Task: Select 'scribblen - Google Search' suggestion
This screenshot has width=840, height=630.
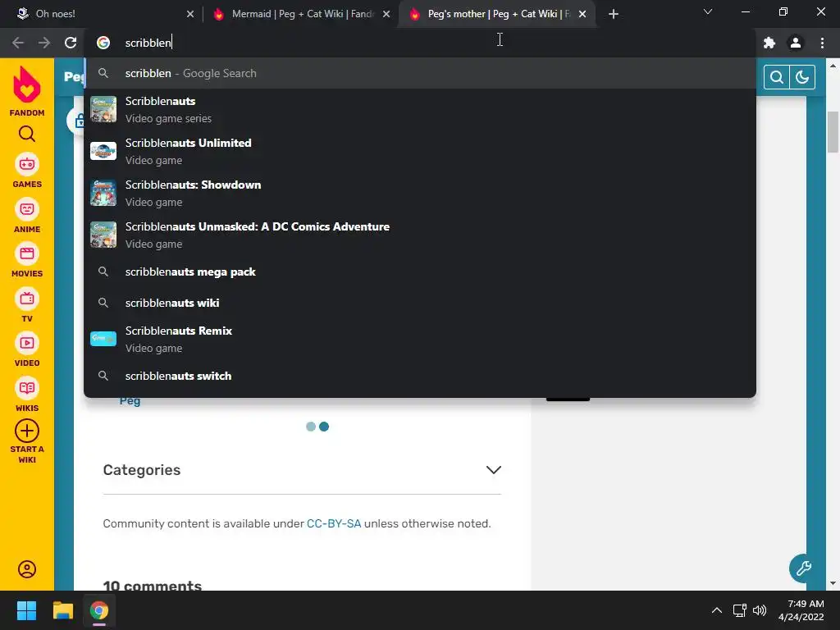Action: (x=420, y=73)
